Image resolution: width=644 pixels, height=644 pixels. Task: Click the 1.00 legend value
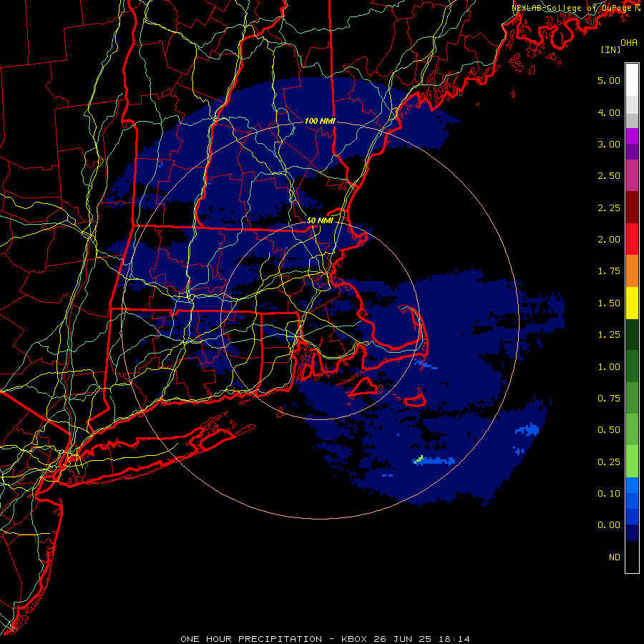coord(609,367)
